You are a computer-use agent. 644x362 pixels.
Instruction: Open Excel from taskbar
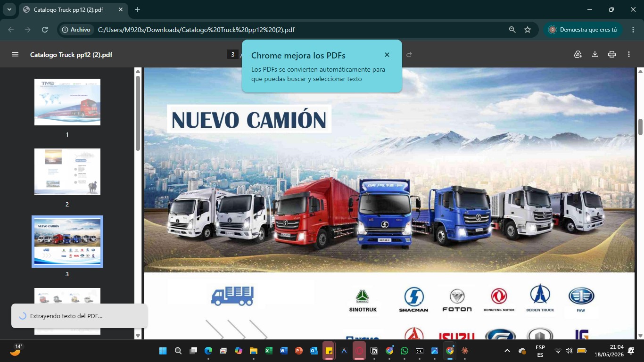269,351
